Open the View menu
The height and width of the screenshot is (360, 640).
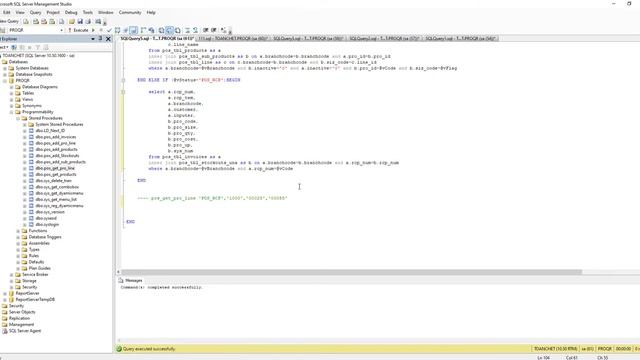(20, 13)
